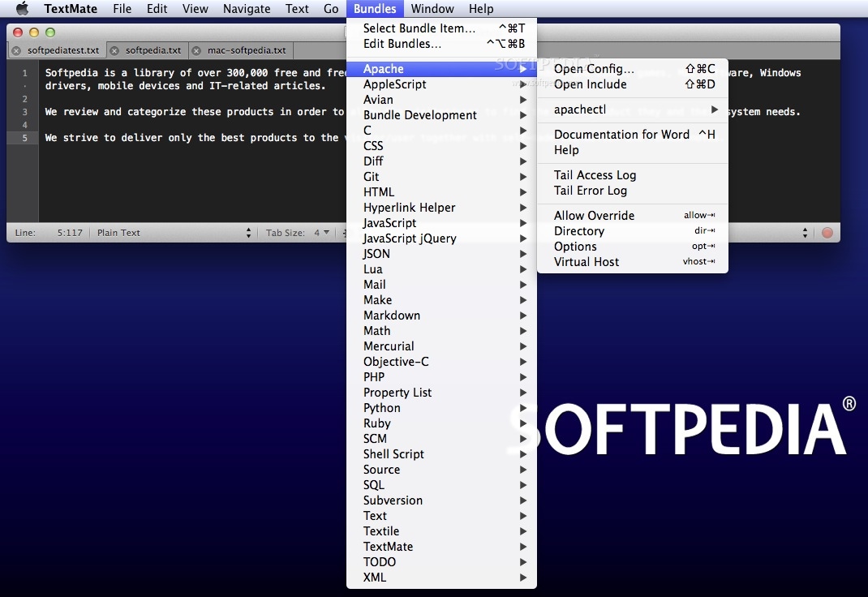Open the View menu

[x=195, y=8]
